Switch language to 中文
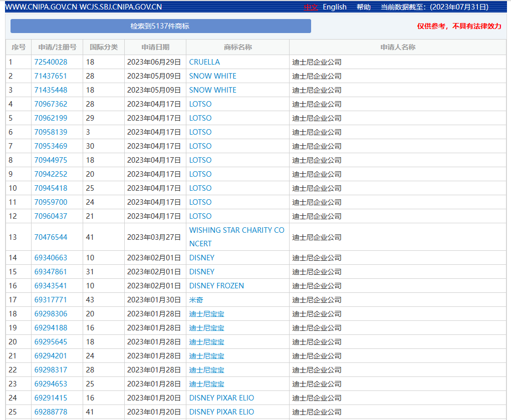 coord(311,7)
